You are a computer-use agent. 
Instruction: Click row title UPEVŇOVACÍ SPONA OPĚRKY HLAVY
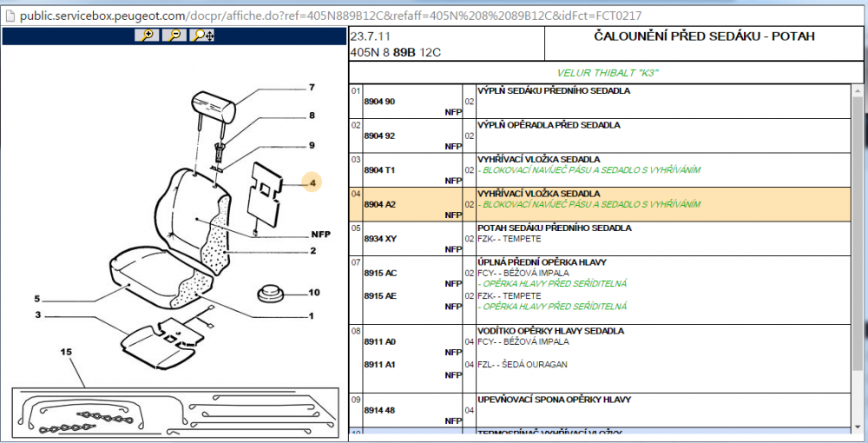(x=554, y=400)
